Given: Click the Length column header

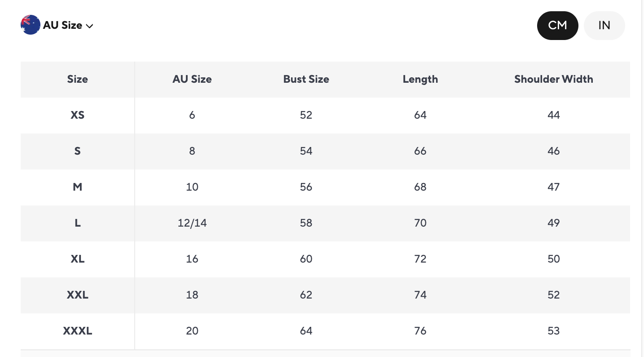Looking at the screenshot, I should point(420,80).
